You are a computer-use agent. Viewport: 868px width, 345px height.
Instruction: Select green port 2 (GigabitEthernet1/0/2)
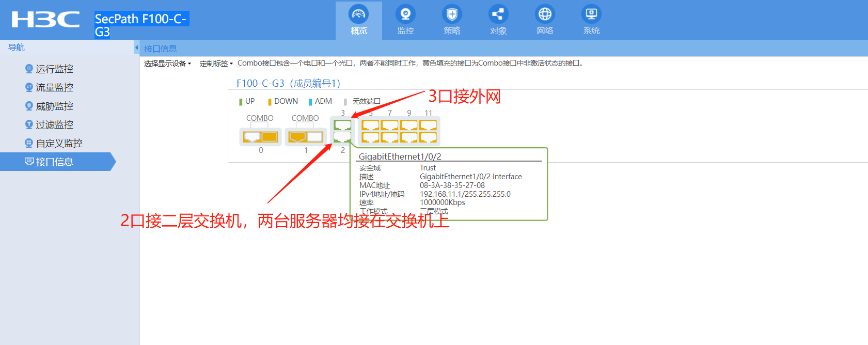click(342, 137)
